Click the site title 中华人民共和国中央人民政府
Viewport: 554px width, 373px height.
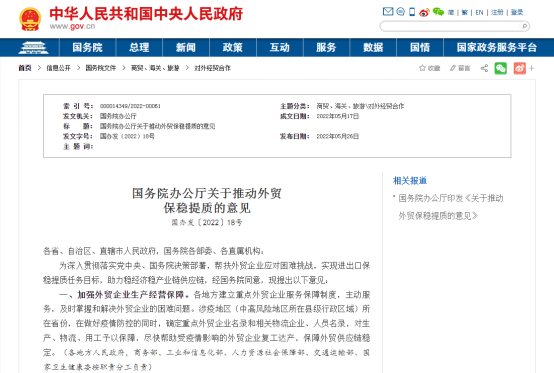point(146,14)
